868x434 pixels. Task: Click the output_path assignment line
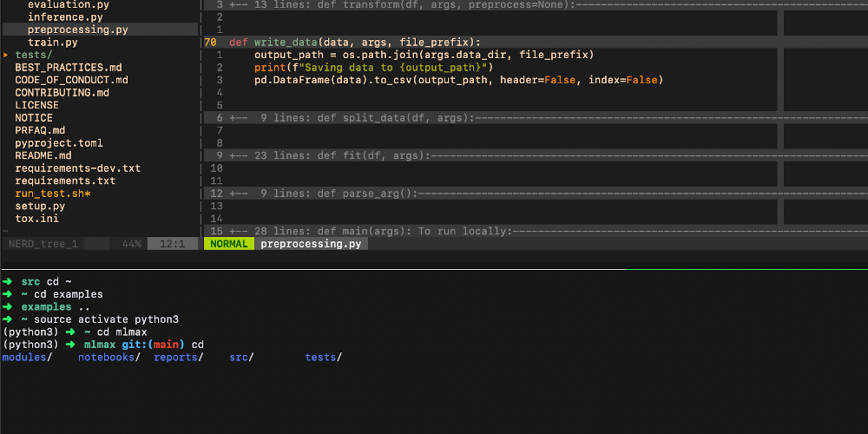tap(424, 55)
